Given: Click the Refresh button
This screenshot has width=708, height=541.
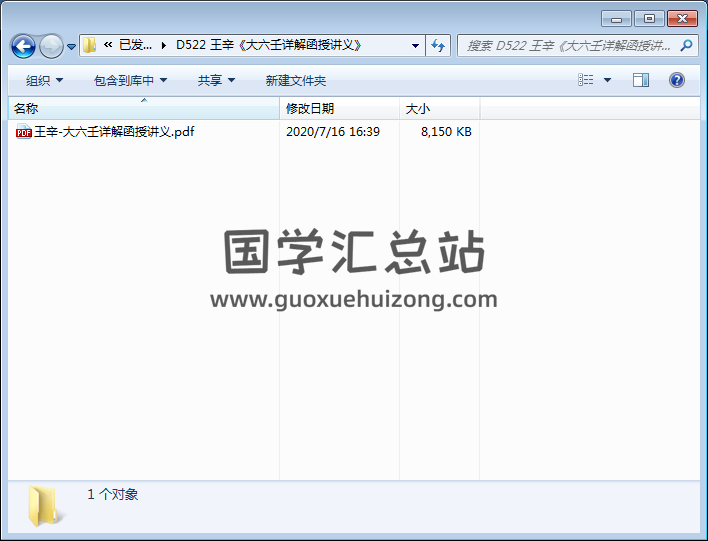Looking at the screenshot, I should tap(438, 45).
